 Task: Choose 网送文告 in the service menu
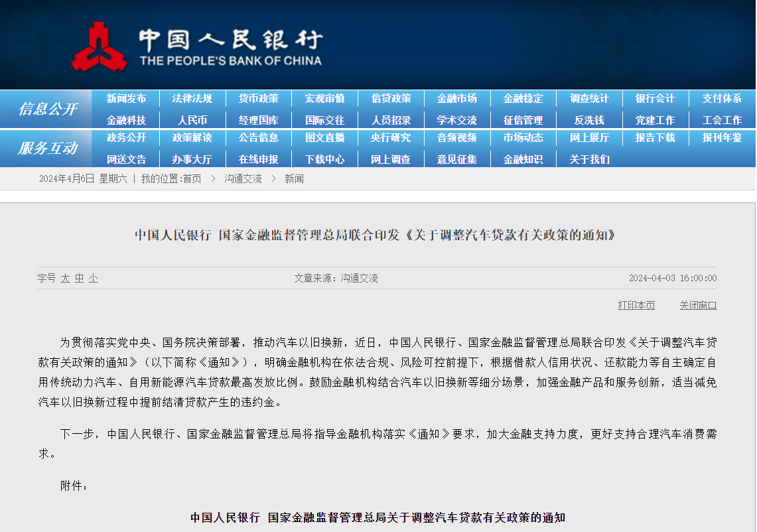coord(126,159)
